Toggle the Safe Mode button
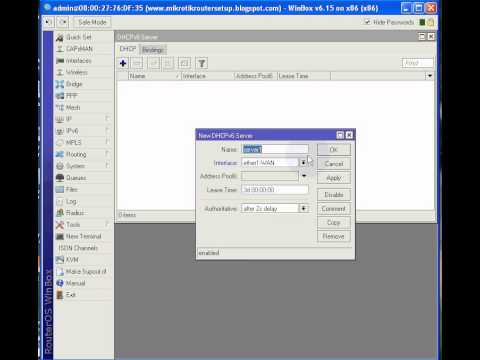 pos(92,22)
